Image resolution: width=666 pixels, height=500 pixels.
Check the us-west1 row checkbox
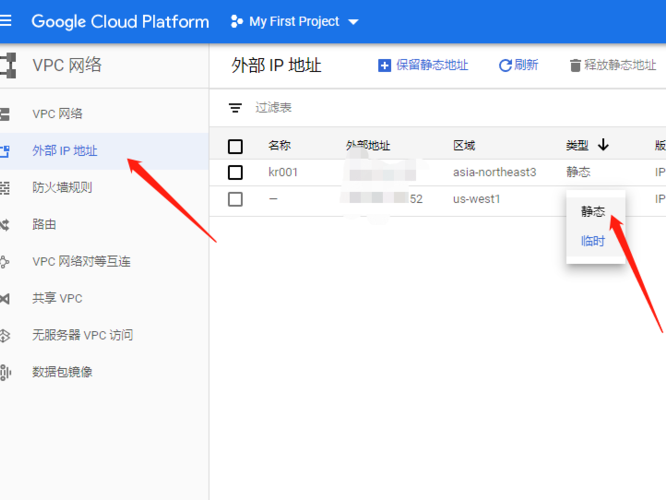pos(235,199)
